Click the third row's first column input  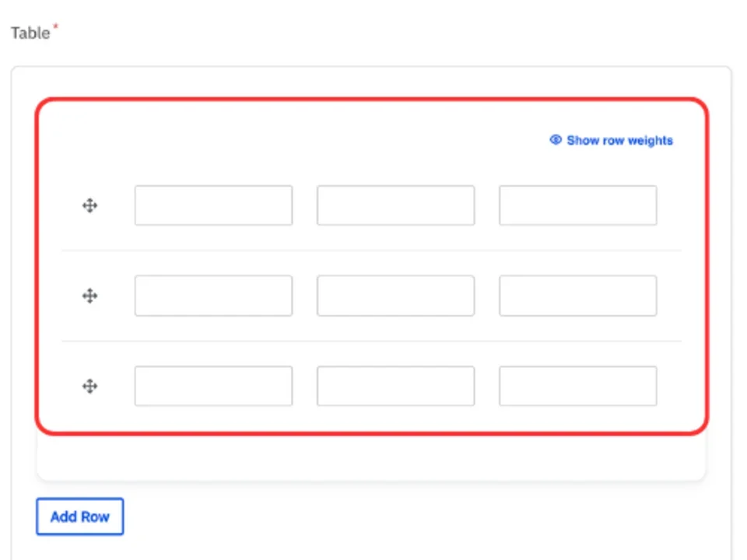(213, 386)
